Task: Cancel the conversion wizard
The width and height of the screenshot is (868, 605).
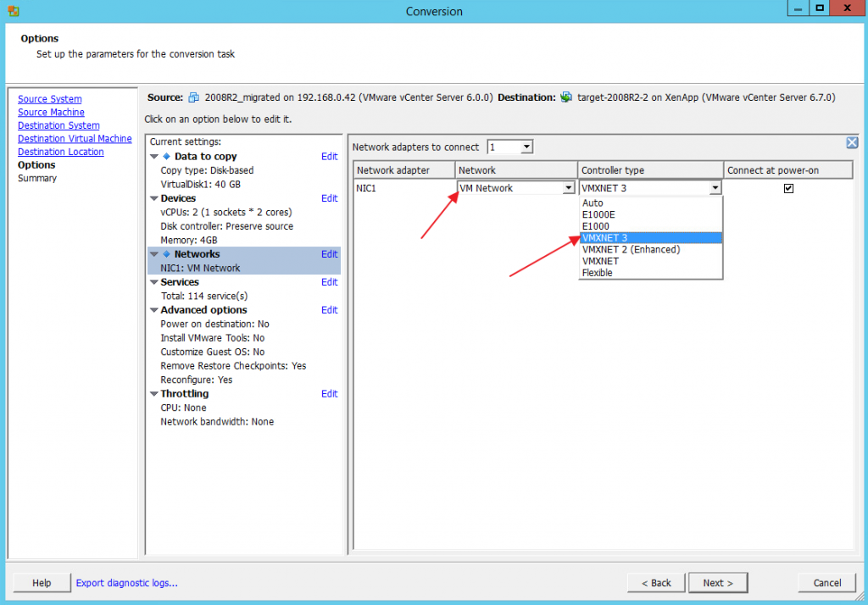Action: 827,583
